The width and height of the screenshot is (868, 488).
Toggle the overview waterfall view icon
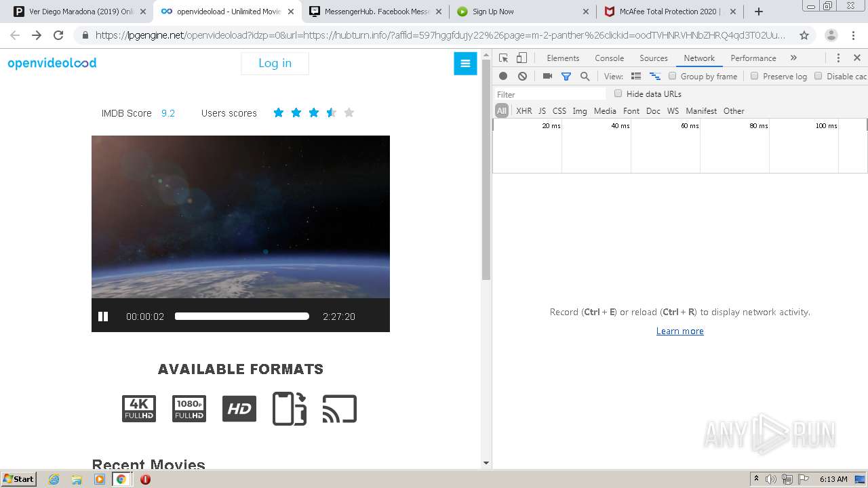pos(655,77)
